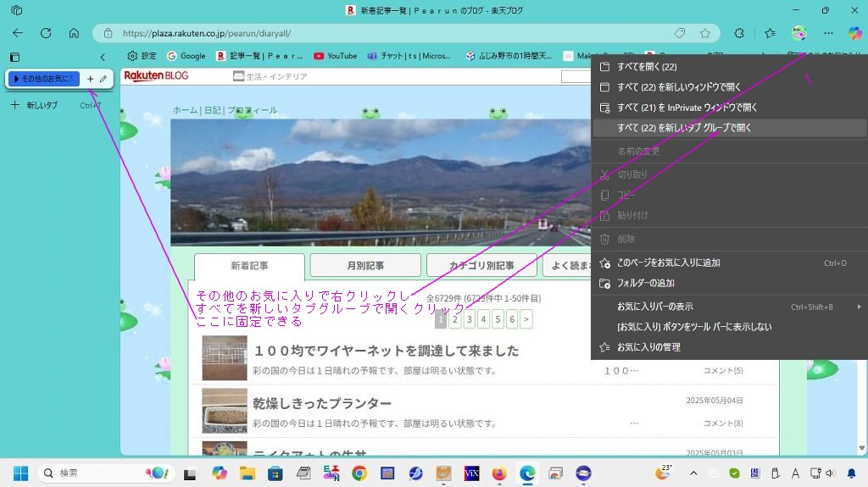Go to page 2 of the article list

(x=455, y=319)
